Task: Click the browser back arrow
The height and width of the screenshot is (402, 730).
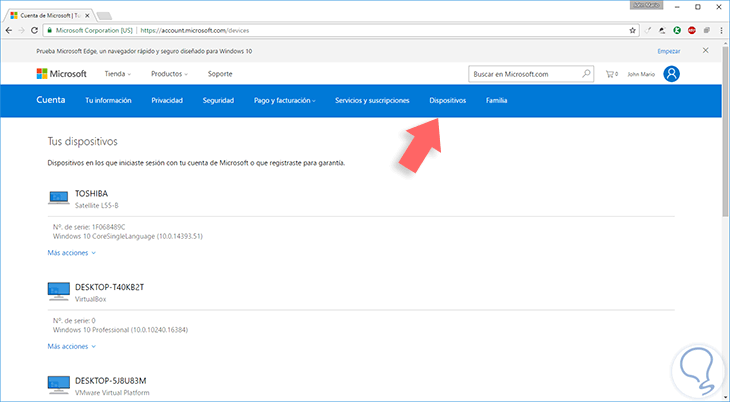Action: click(x=9, y=30)
